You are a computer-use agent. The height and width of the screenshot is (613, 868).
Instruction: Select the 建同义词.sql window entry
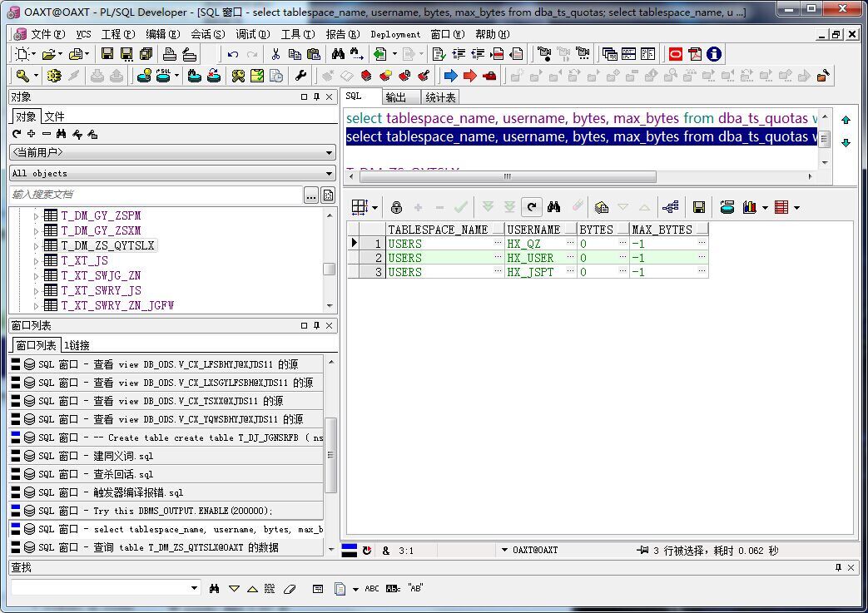pyautogui.click(x=123, y=456)
